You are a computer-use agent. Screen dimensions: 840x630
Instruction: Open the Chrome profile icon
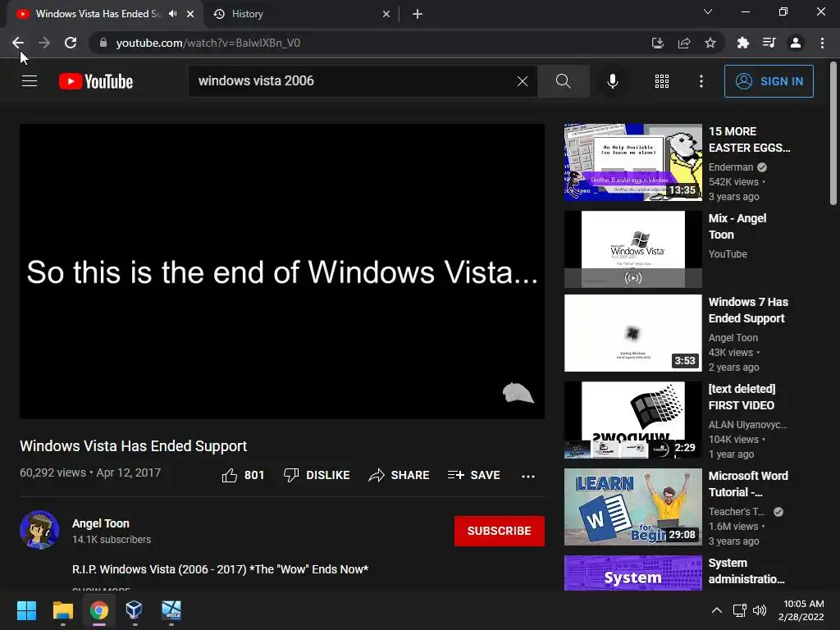[x=796, y=43]
